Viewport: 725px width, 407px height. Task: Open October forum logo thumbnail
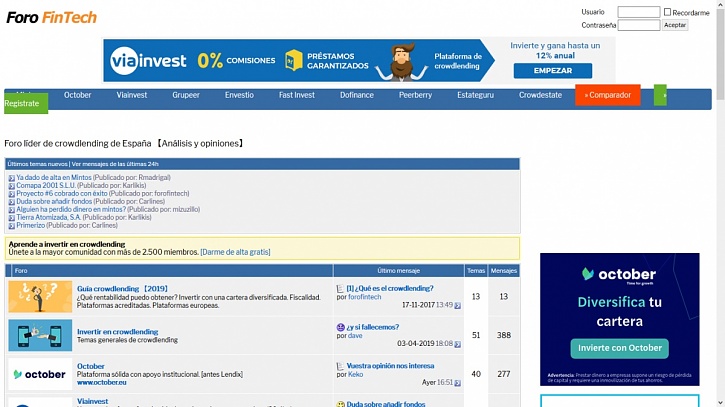[40, 374]
